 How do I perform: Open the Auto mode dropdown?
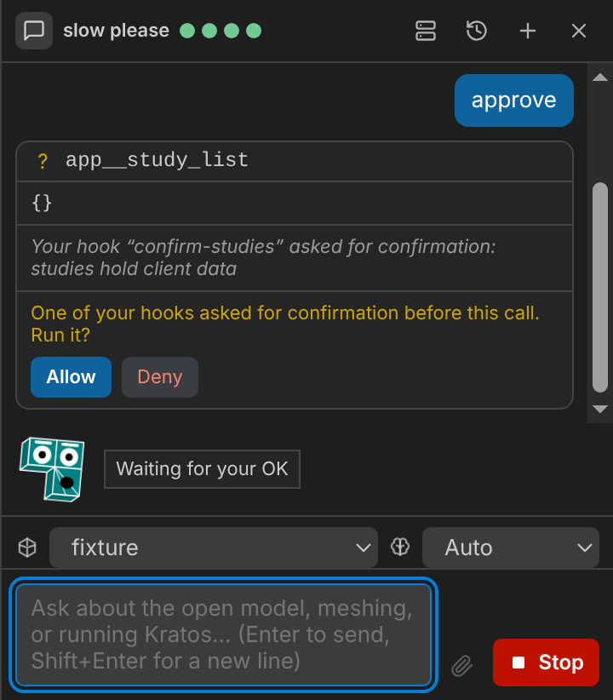click(510, 548)
